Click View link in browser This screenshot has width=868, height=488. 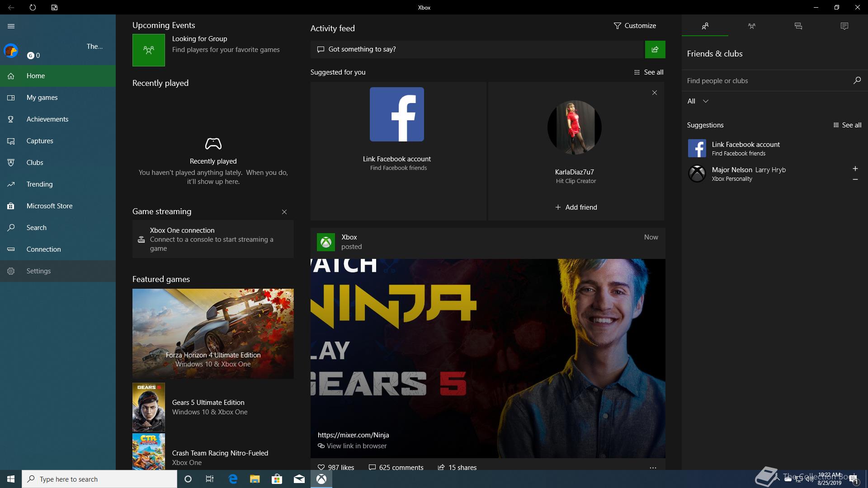tap(352, 446)
